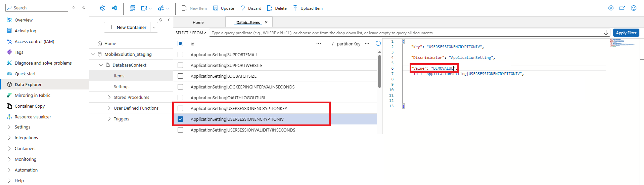Image resolution: width=644 pixels, height=185 pixels.
Task: Collapse MobileSolution_Staging database node
Action: point(93,54)
